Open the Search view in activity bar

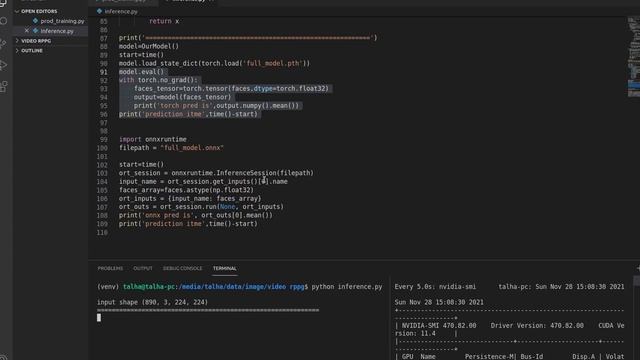3,21
